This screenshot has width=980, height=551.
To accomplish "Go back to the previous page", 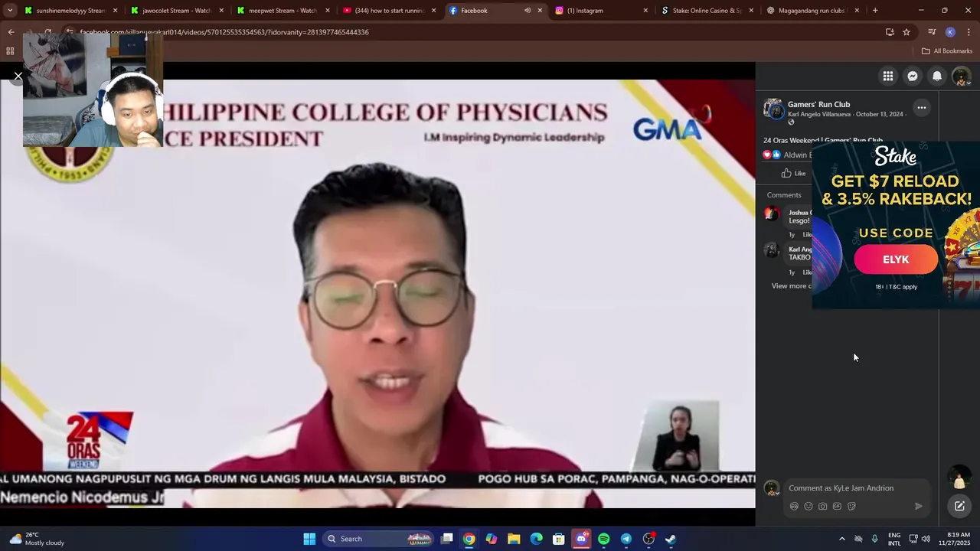I will tap(11, 32).
